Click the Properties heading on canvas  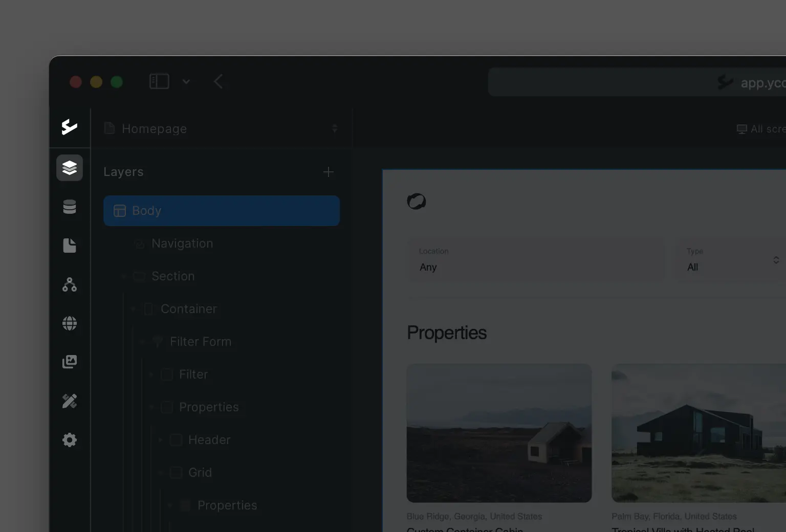[x=447, y=332]
